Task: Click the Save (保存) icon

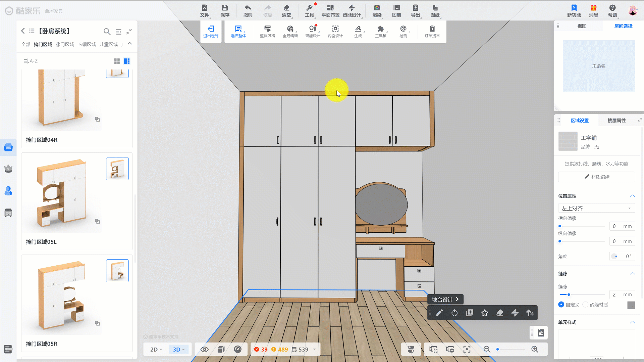Action: tap(225, 8)
